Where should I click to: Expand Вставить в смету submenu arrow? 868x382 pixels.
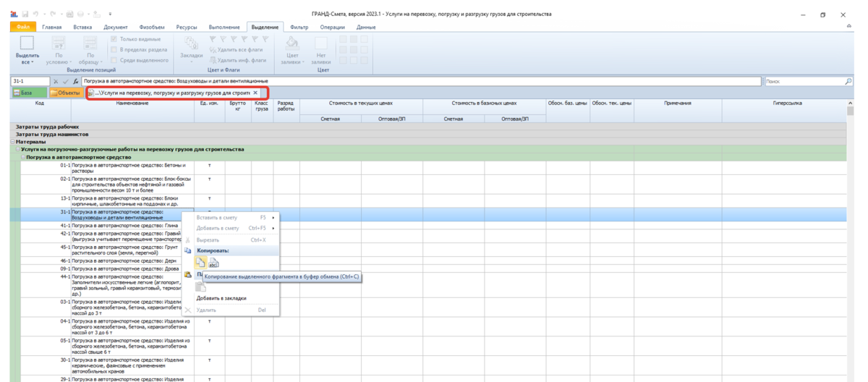[x=273, y=217]
